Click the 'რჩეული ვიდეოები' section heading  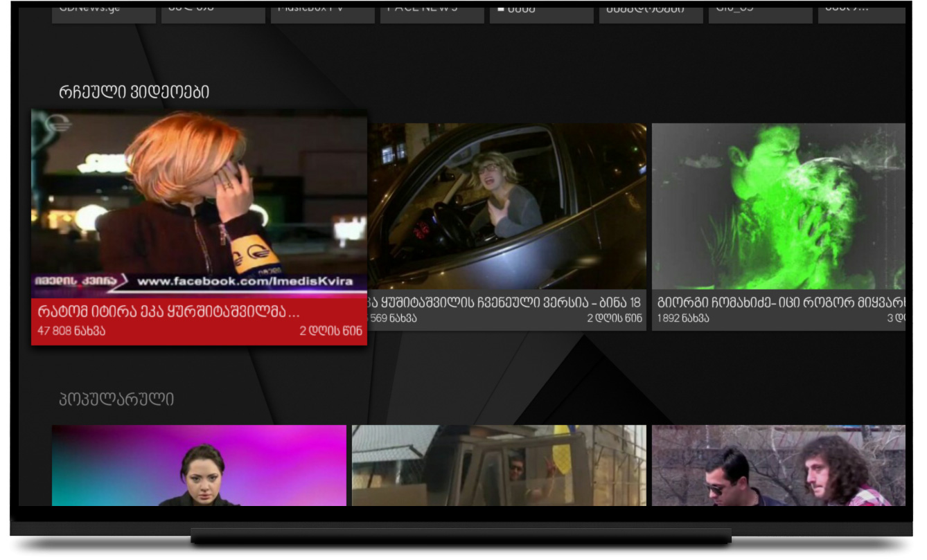[x=134, y=93]
